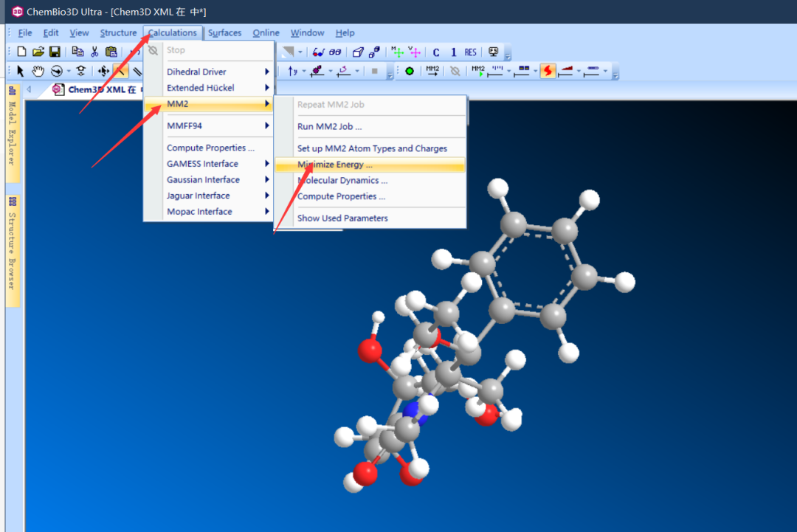The width and height of the screenshot is (797, 532).
Task: Click the target temperature thermometer icon
Action: click(x=592, y=71)
